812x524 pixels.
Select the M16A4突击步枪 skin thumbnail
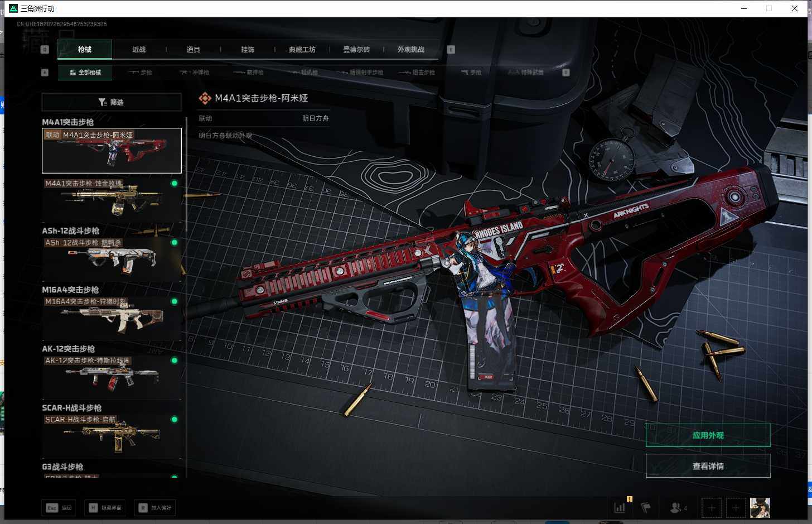click(112, 318)
